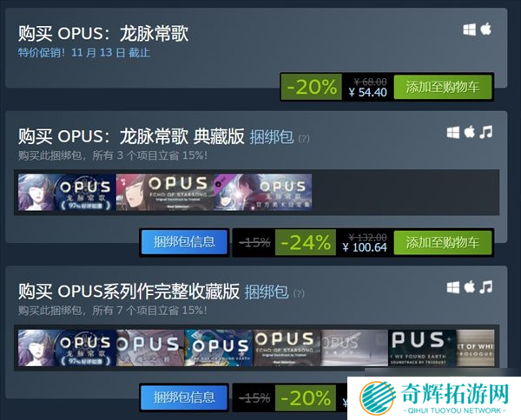Add OPUS 龙脉常歌 ¥54.40 to cart
Image resolution: width=521 pixels, height=420 pixels.
coord(443,87)
